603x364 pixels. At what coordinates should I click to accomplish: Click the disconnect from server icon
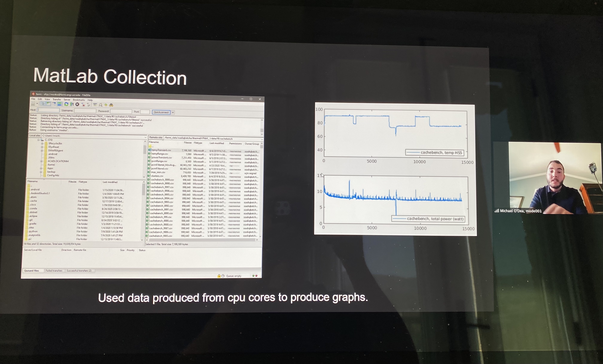[x=83, y=105]
